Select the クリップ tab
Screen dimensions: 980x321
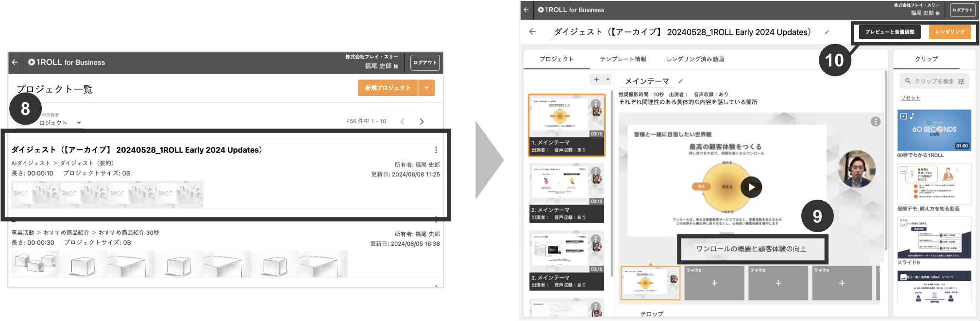[x=927, y=59]
